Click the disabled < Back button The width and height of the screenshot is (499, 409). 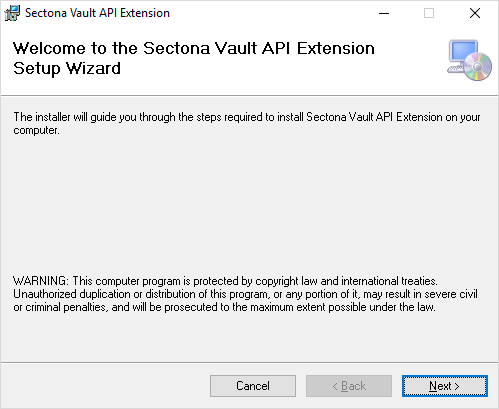[x=349, y=386]
